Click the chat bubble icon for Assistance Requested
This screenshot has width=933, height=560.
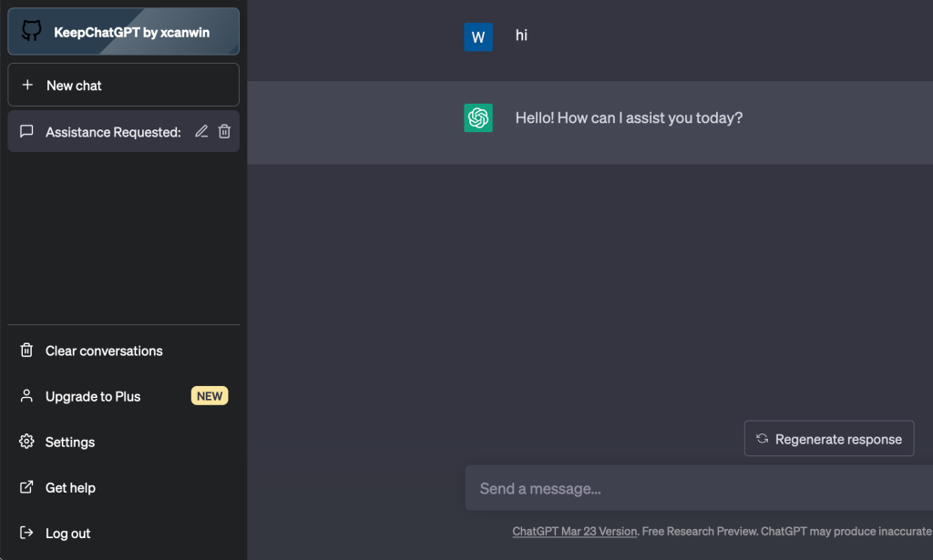pos(27,132)
